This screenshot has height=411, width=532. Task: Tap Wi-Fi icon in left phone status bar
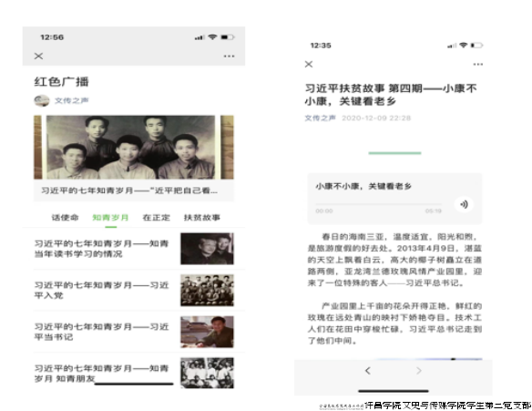(x=212, y=37)
